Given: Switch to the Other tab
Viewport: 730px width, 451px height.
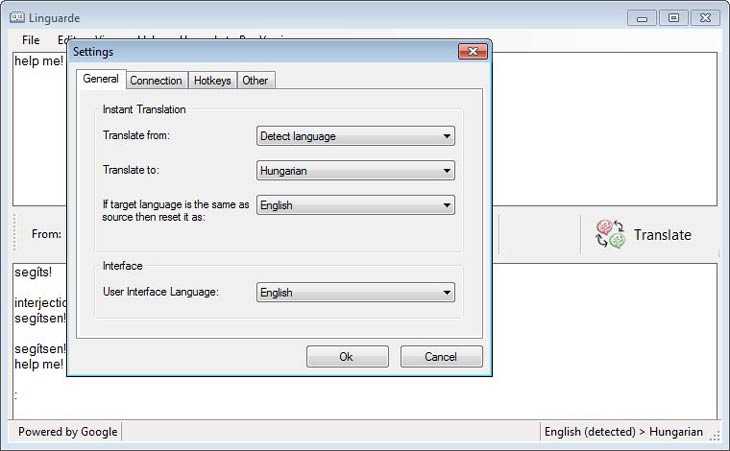Looking at the screenshot, I should (x=255, y=81).
